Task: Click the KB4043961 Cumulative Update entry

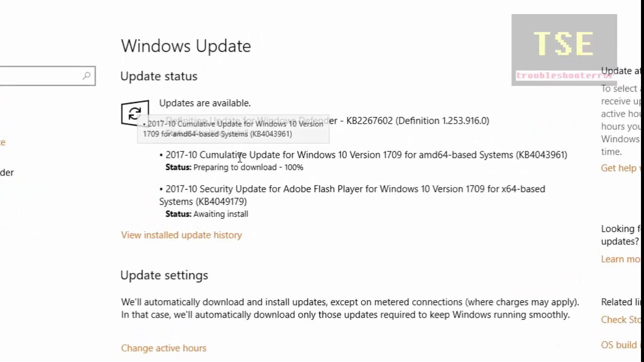Action: point(366,155)
